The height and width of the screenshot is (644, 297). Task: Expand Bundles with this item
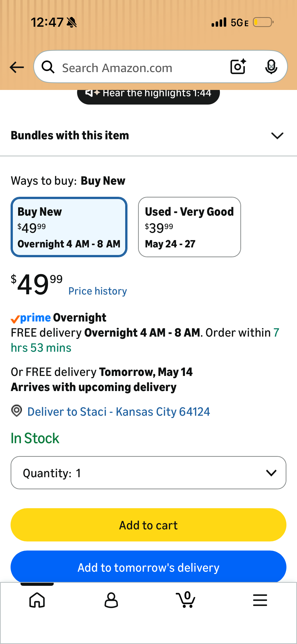click(x=148, y=136)
